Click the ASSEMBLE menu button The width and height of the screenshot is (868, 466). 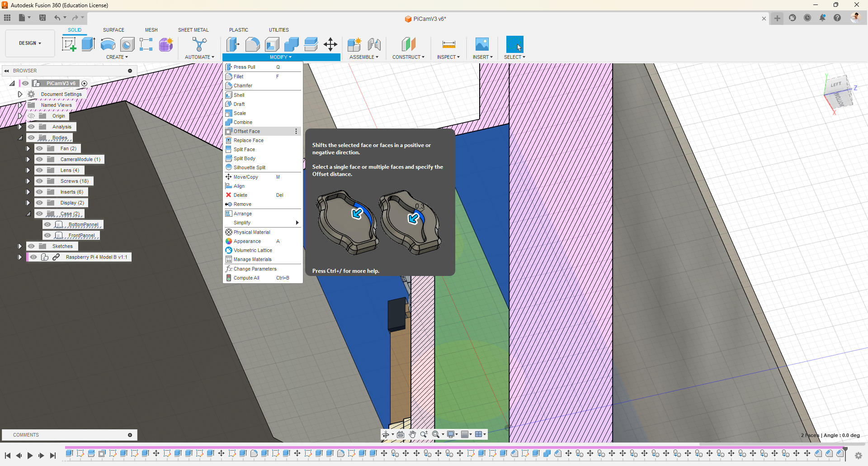[x=363, y=57]
